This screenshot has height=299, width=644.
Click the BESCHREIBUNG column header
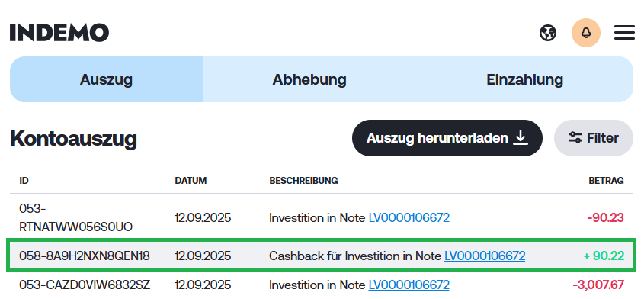coord(303,181)
